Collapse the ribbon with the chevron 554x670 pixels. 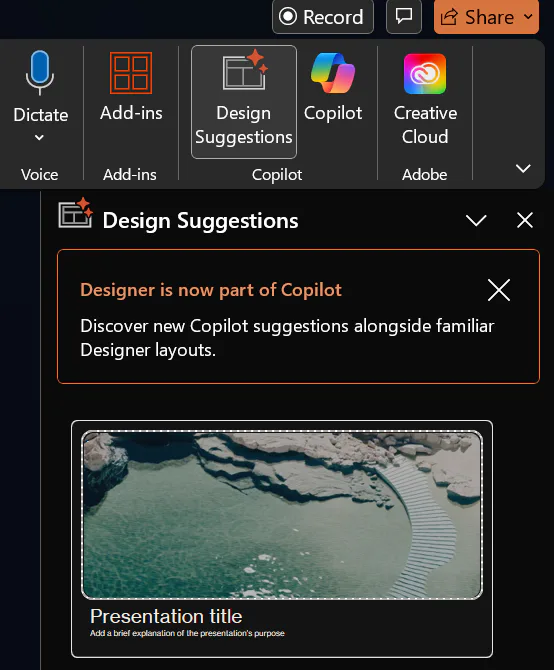(523, 168)
